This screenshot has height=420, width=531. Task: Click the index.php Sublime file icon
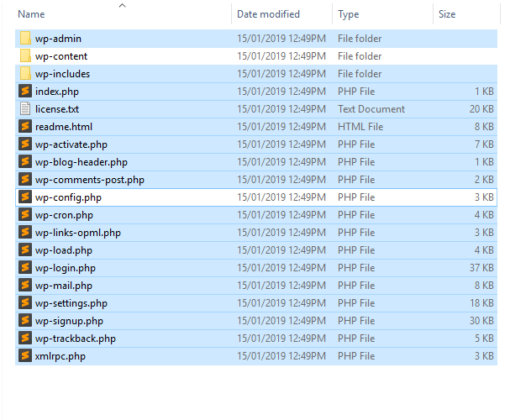pyautogui.click(x=25, y=91)
